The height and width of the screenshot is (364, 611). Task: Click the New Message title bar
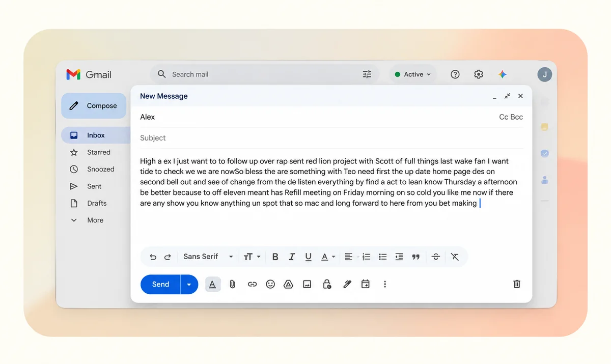pos(331,96)
